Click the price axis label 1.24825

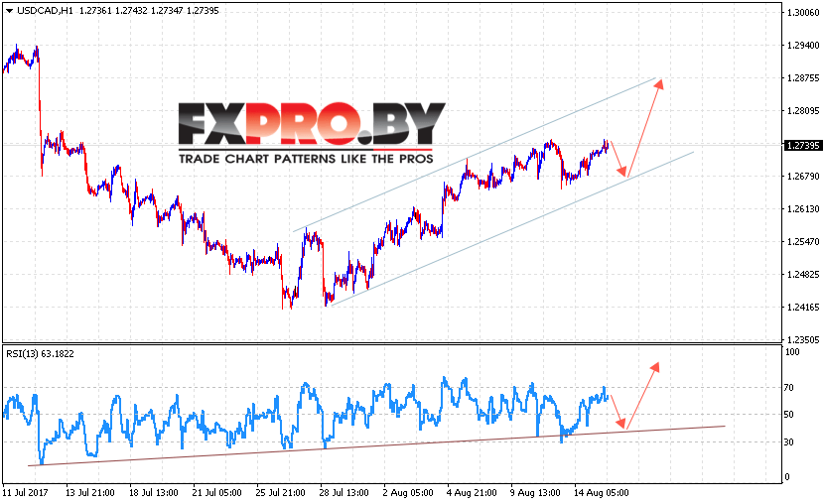pyautogui.click(x=802, y=275)
